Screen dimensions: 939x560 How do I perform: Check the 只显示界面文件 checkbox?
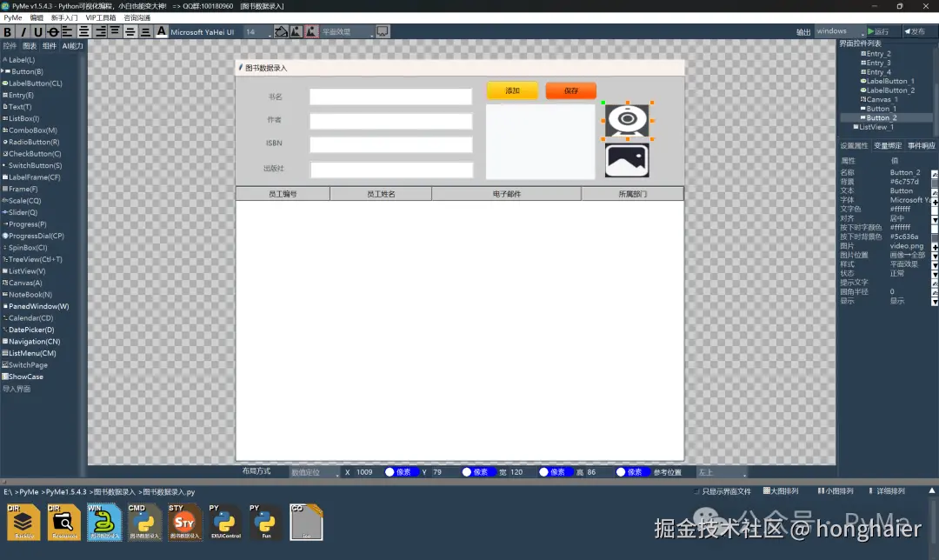[x=696, y=491]
